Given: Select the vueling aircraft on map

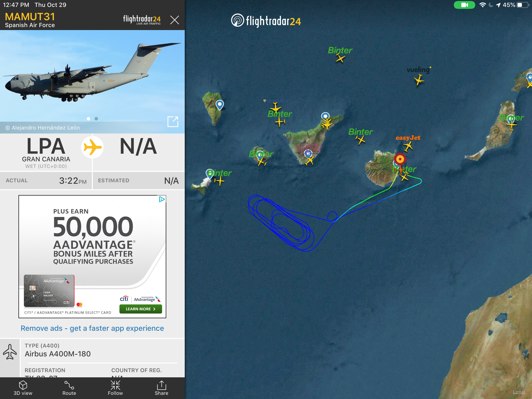Looking at the screenshot, I should click(419, 80).
